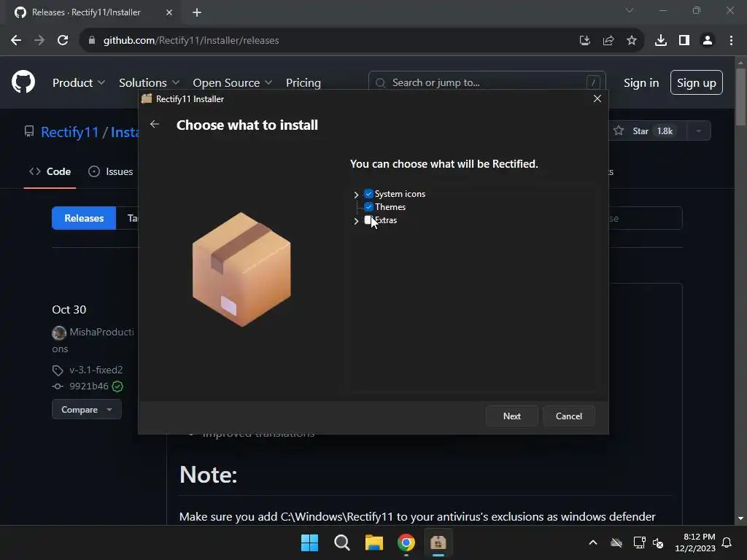Open muted volume tray icon
Viewport: 747px width, 560px height.
point(659,542)
